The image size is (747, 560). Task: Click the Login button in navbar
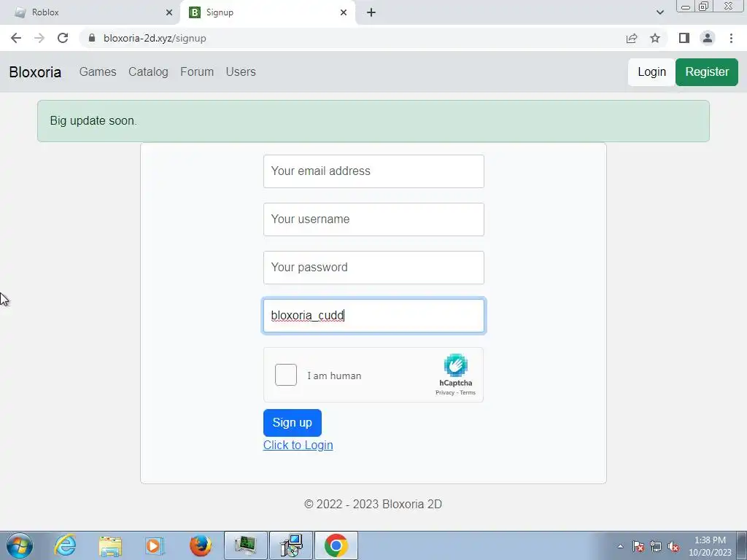click(x=651, y=72)
